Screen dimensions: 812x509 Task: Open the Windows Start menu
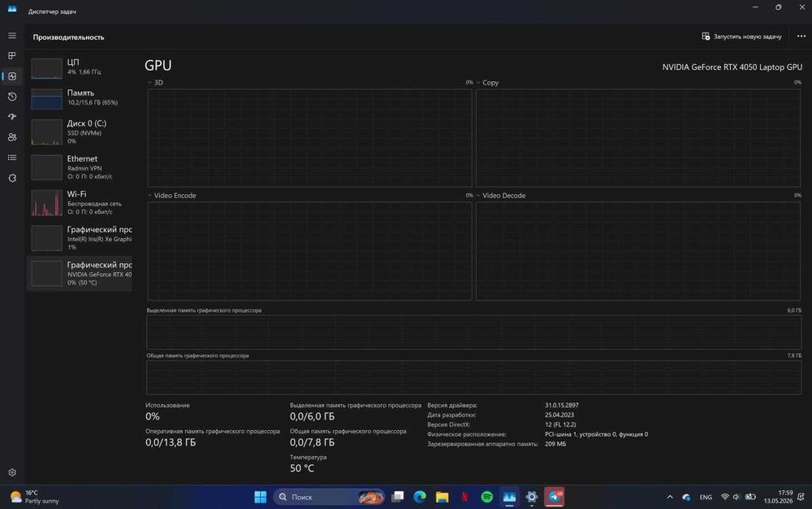point(260,497)
